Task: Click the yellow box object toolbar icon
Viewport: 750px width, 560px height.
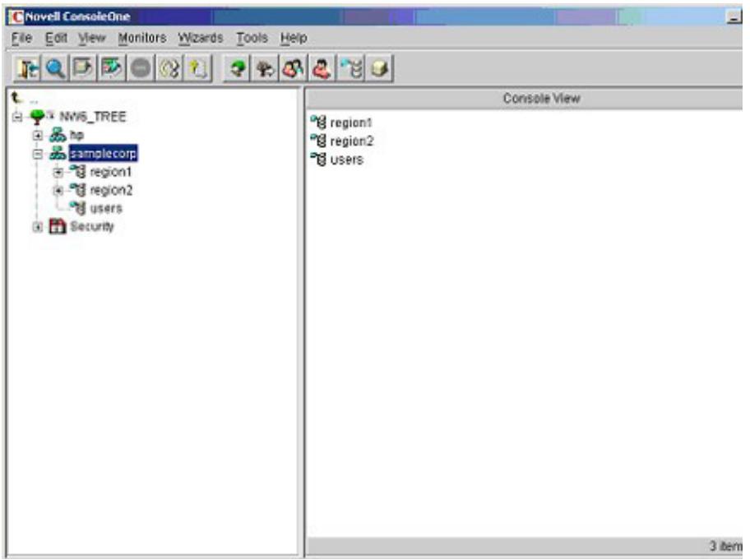Action: [x=380, y=68]
